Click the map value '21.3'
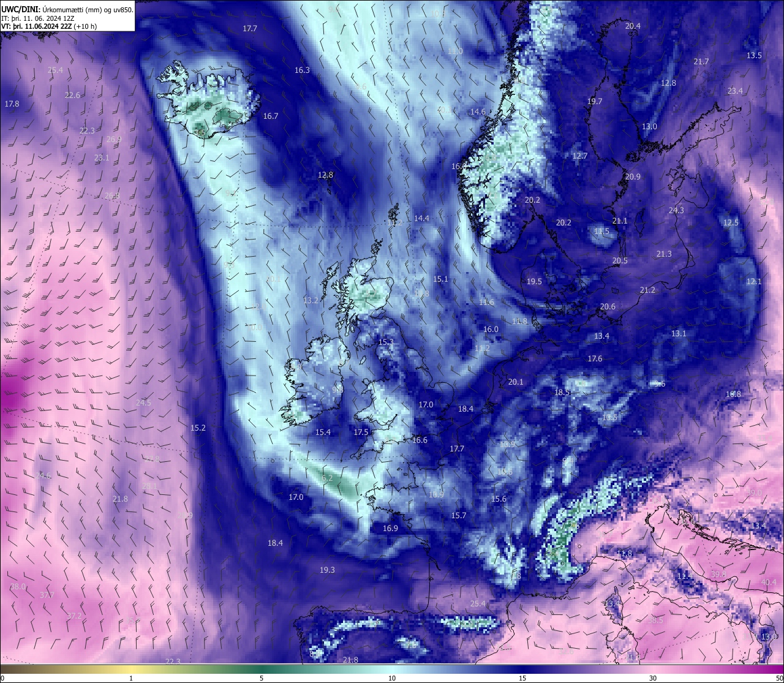Image resolution: width=784 pixels, height=683 pixels. coord(664,254)
